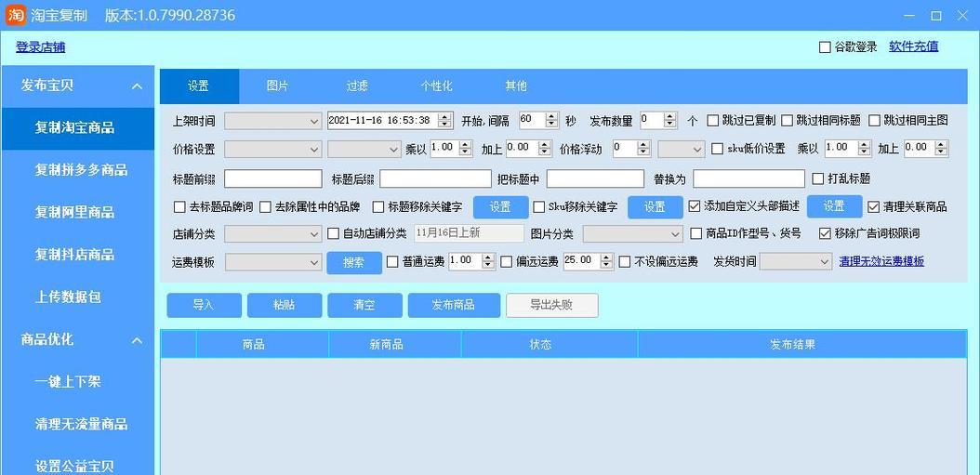The height and width of the screenshot is (475, 980).
Task: Click 设置 button beside 标题移除关键字
Action: 500,207
